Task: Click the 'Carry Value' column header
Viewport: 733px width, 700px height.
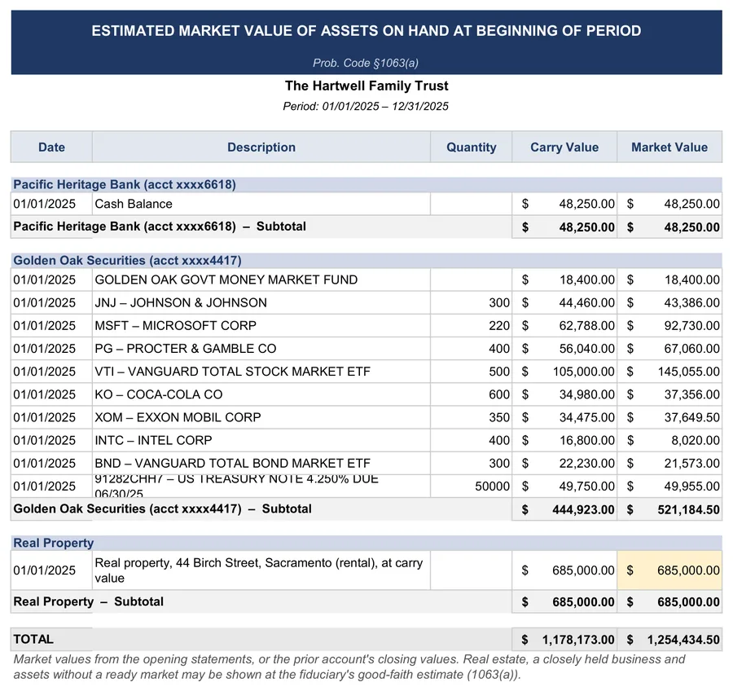Action: pos(564,147)
